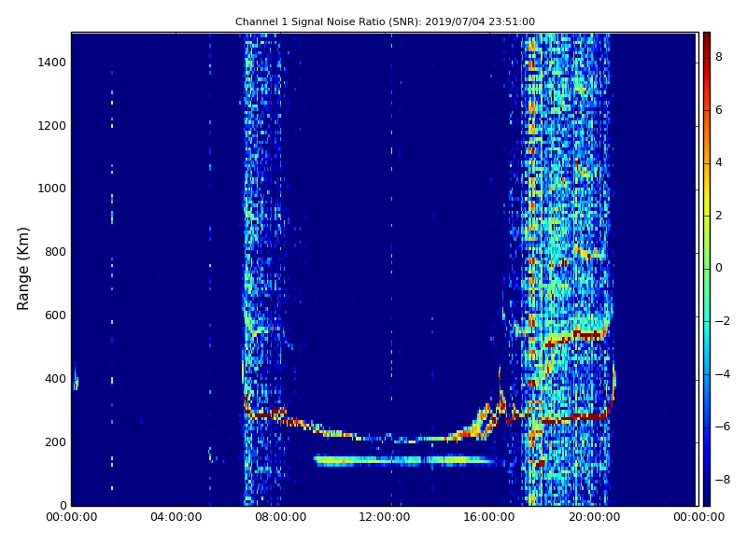Click the 16:00:00 time axis label
Viewport: 747px width, 560px height.
pos(489,517)
